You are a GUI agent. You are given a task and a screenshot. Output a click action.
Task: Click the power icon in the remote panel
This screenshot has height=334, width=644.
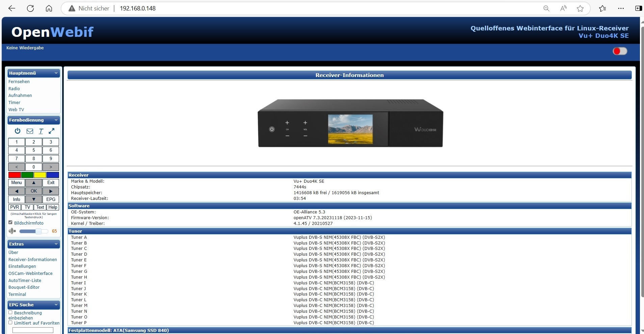coord(18,131)
